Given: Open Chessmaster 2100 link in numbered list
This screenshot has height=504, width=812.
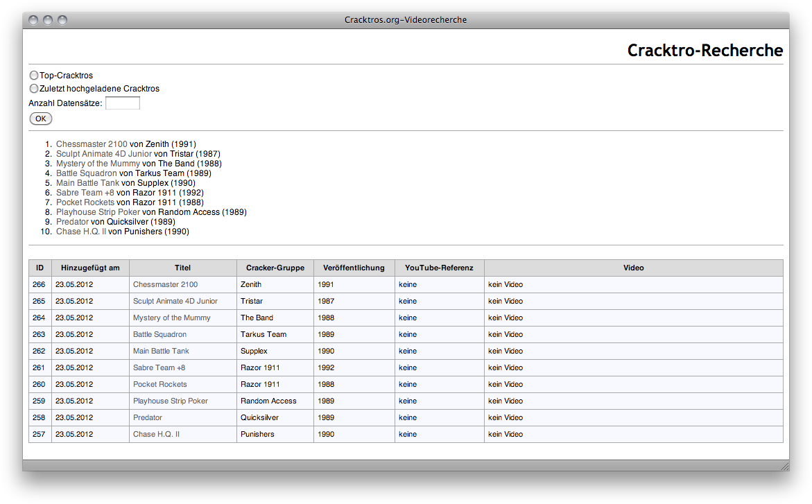Looking at the screenshot, I should coord(92,144).
